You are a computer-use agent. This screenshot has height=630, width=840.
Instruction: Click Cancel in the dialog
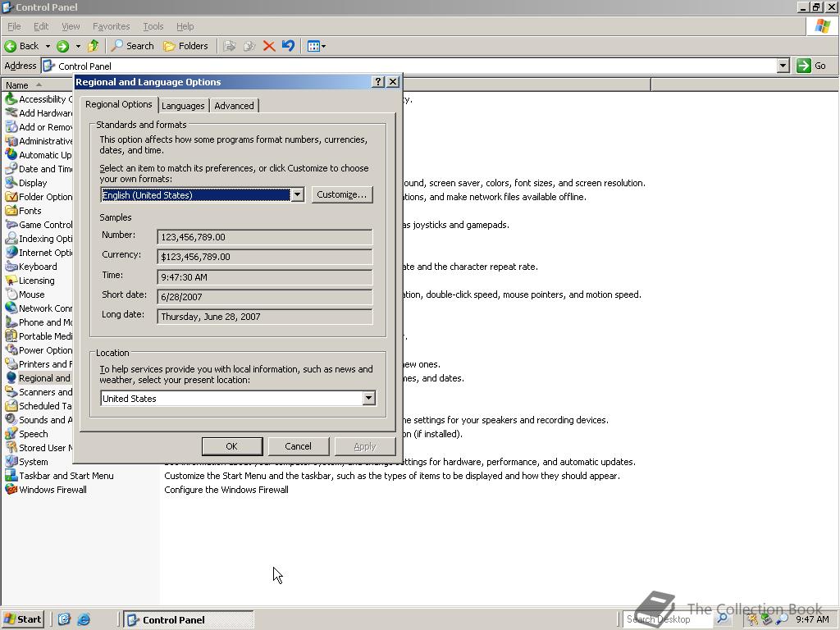coord(298,446)
